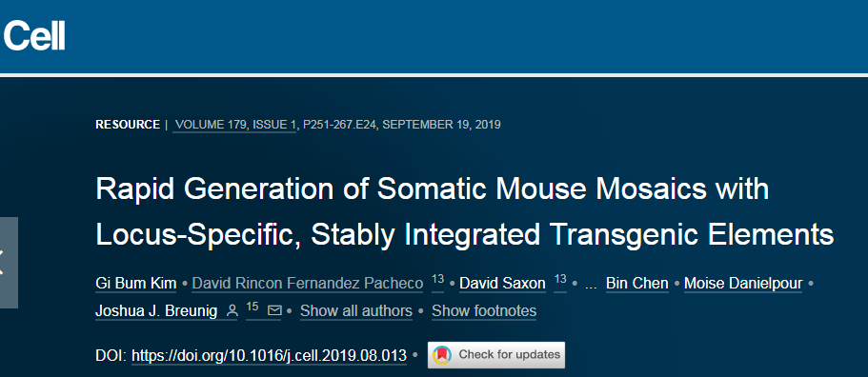Click the CrossMark badge icon
This screenshot has width=868, height=377.
(x=442, y=354)
